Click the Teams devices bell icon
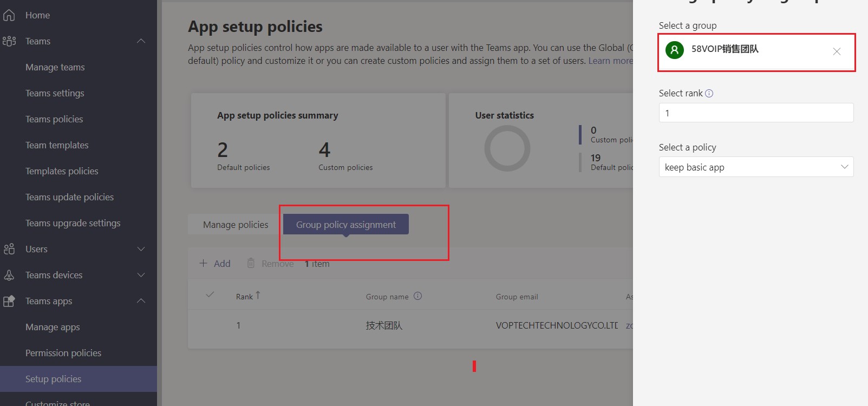This screenshot has width=868, height=406. click(x=9, y=275)
